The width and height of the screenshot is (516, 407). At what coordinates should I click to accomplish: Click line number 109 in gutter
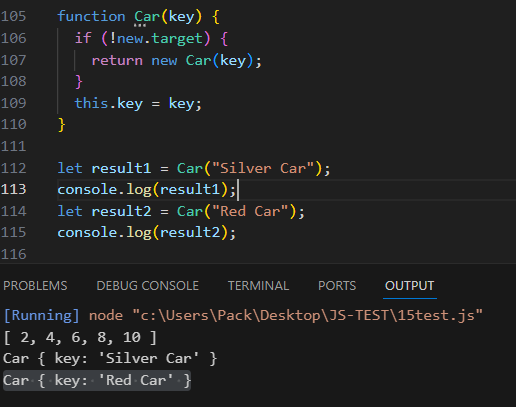(x=13, y=103)
